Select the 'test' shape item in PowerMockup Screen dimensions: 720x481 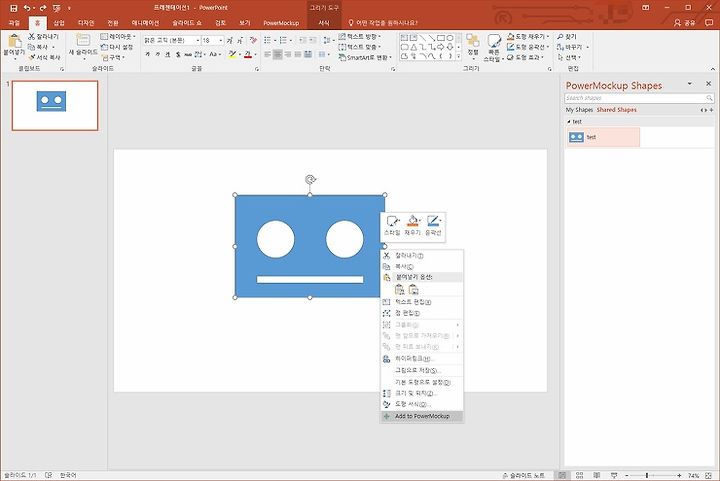point(602,137)
